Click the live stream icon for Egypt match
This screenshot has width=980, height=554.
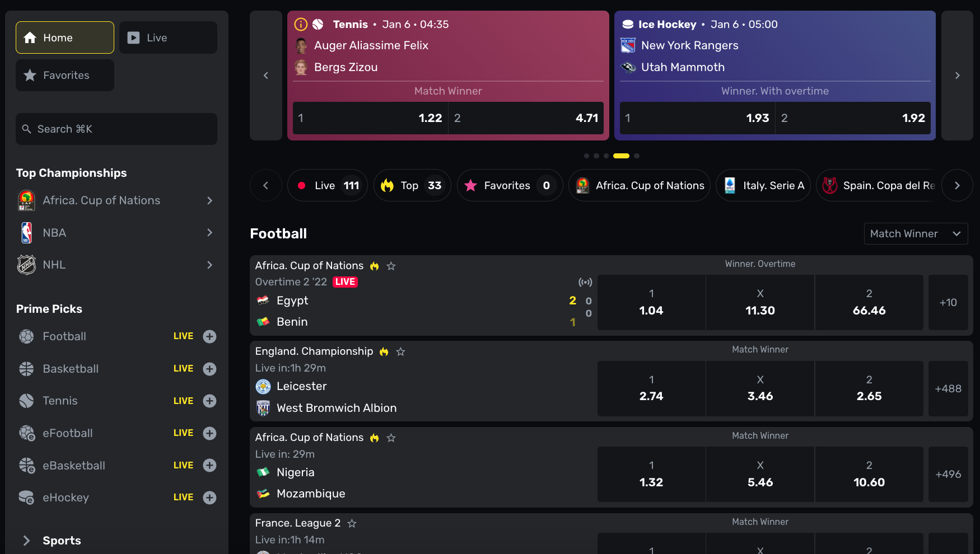pyautogui.click(x=585, y=282)
